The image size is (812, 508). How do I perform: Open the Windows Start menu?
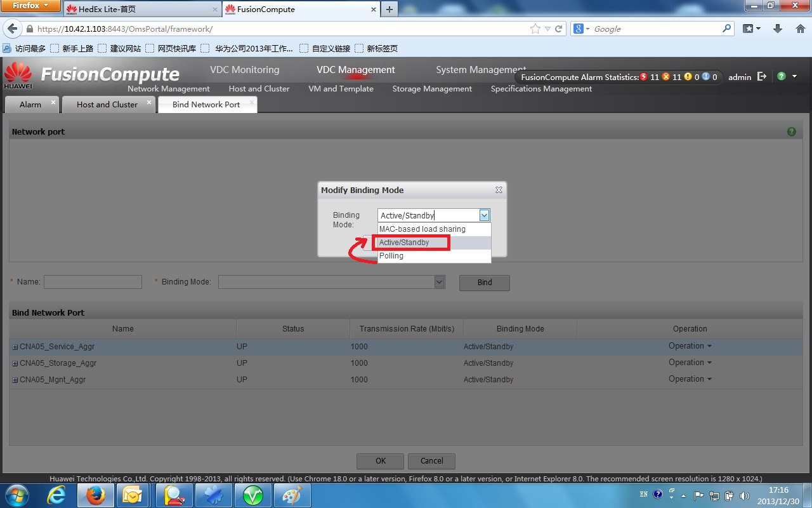pyautogui.click(x=16, y=495)
